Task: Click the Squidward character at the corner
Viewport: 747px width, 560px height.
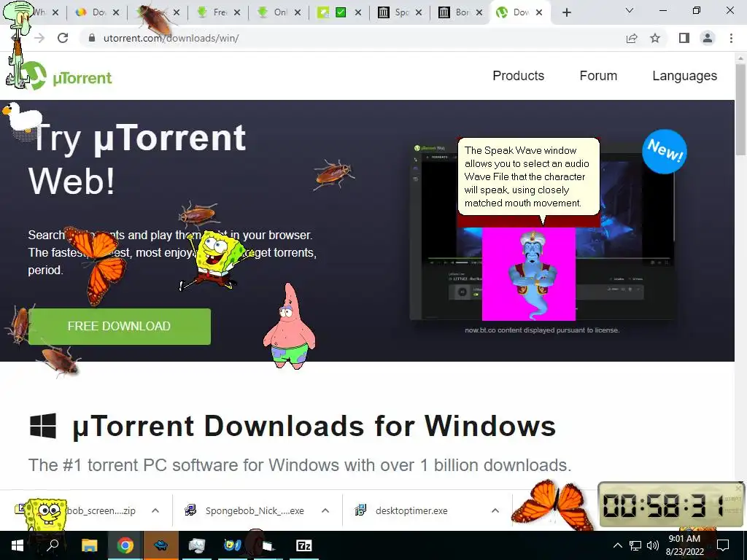Action: click(18, 45)
